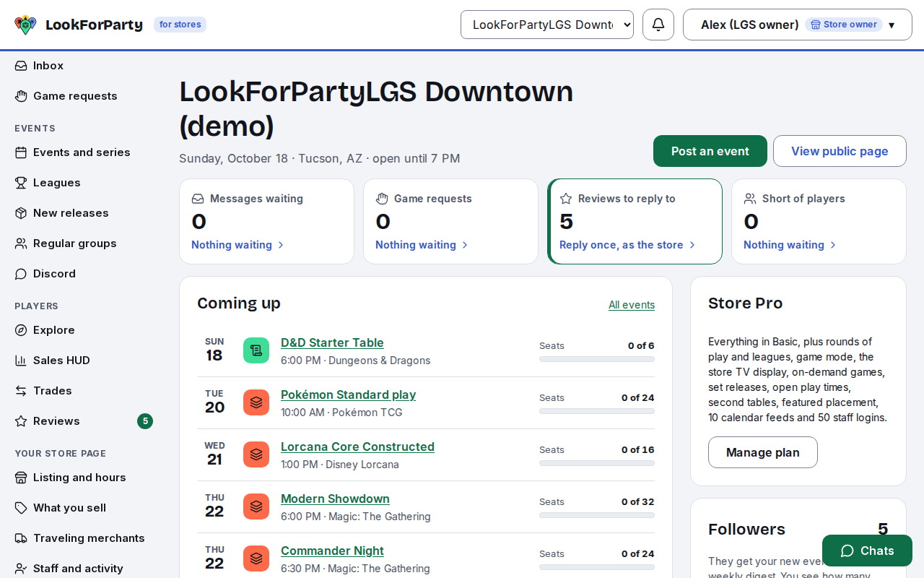The height and width of the screenshot is (578, 924).
Task: Click View public page button
Action: pyautogui.click(x=840, y=151)
